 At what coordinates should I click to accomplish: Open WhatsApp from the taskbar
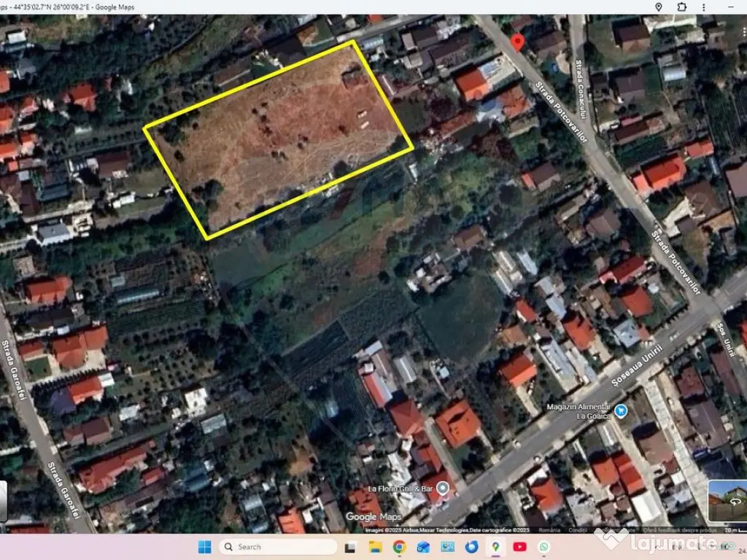pos(543,547)
